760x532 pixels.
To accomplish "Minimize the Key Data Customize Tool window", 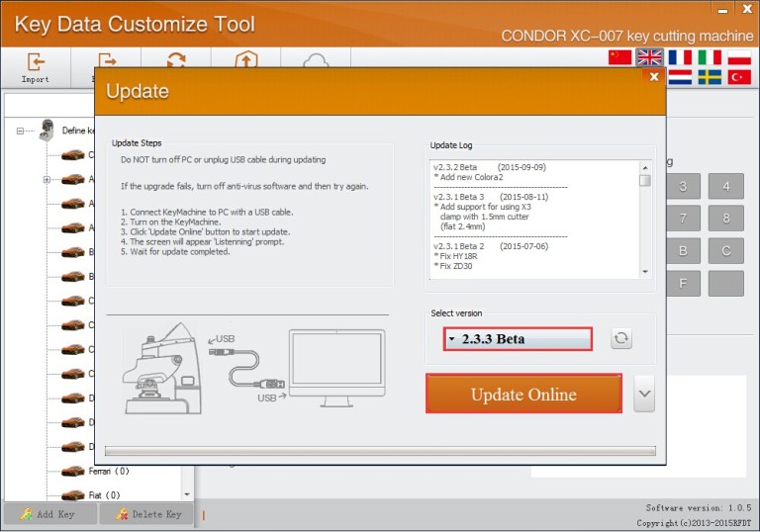I will coord(722,10).
